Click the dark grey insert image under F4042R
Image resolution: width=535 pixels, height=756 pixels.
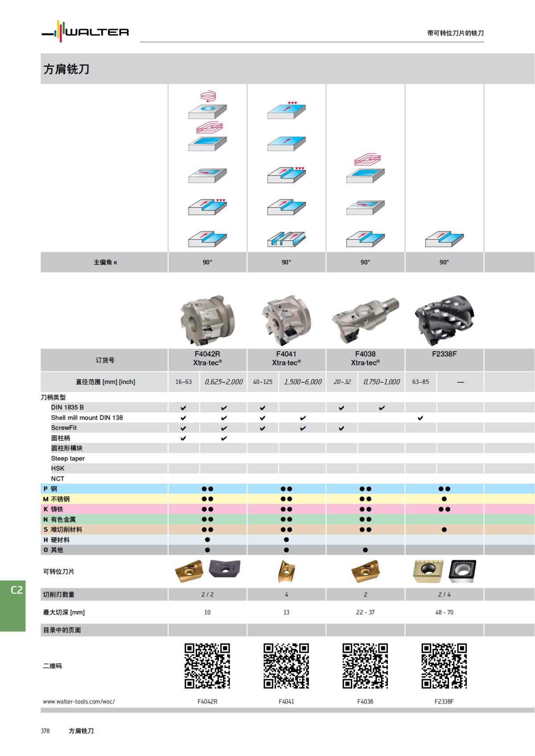pyautogui.click(x=225, y=569)
